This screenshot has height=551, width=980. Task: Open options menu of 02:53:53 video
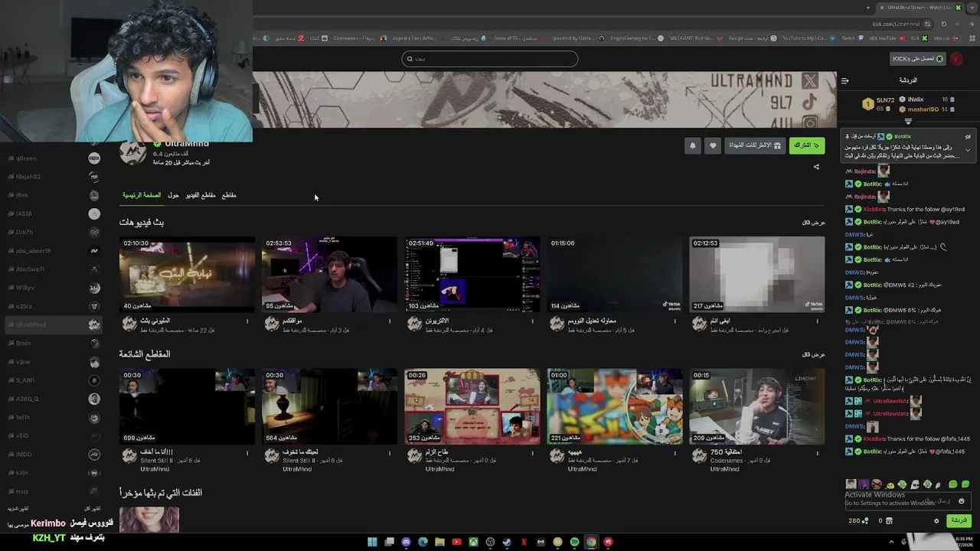tap(390, 321)
